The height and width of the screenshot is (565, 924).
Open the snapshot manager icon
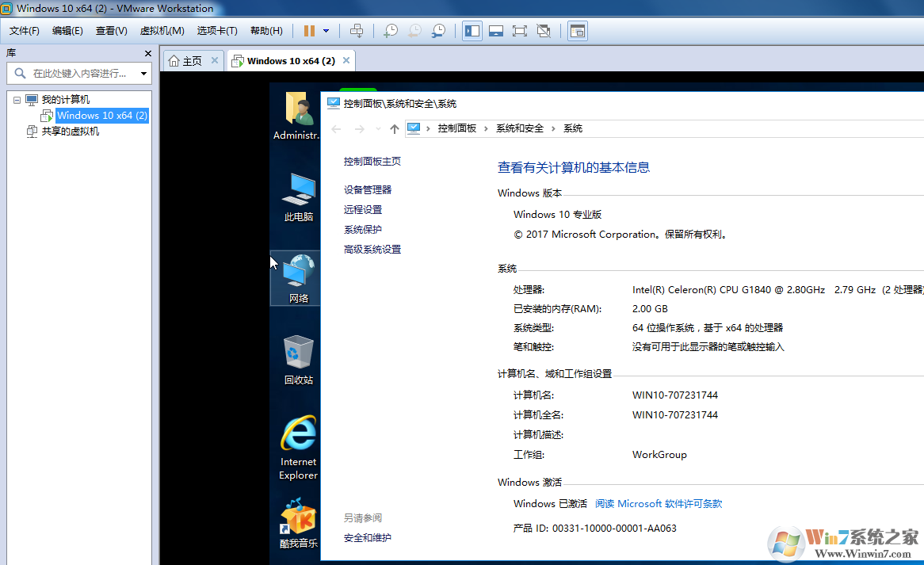pyautogui.click(x=438, y=31)
